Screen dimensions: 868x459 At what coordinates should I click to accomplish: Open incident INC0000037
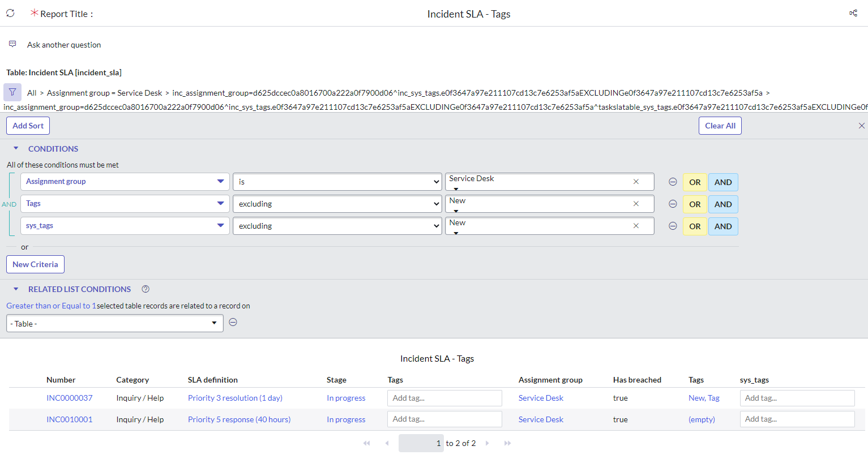(x=69, y=398)
